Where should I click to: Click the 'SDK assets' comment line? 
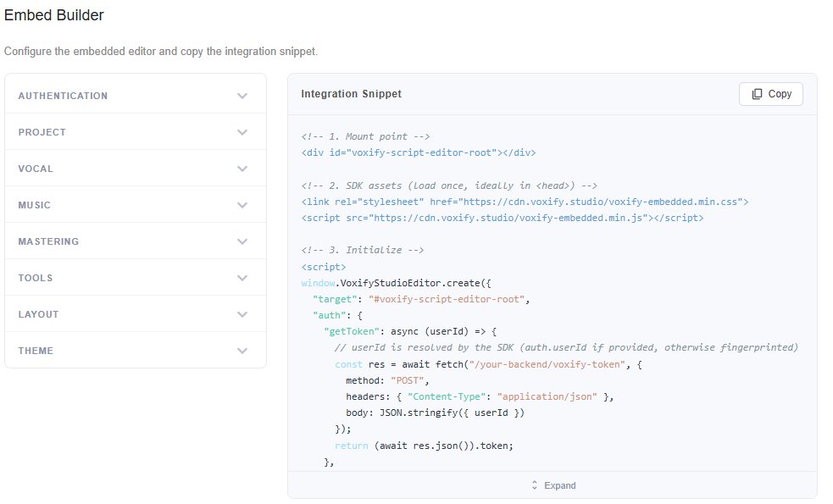click(x=449, y=186)
